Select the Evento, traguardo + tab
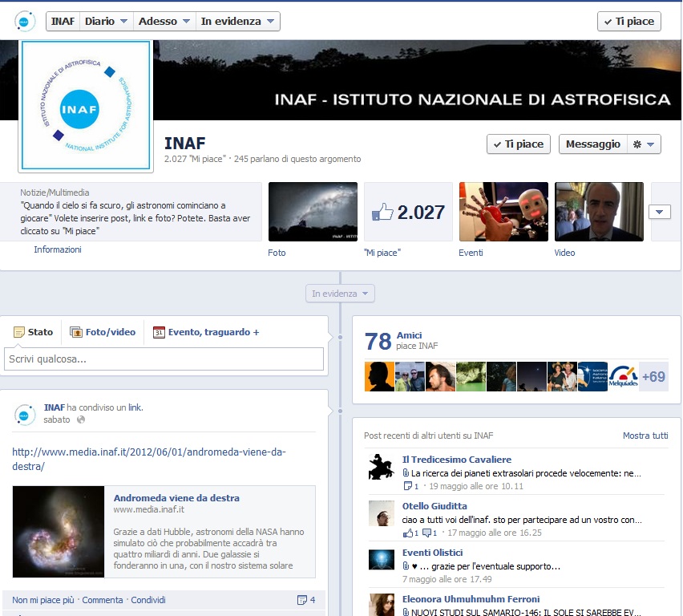This screenshot has height=616, width=683. pyautogui.click(x=206, y=332)
